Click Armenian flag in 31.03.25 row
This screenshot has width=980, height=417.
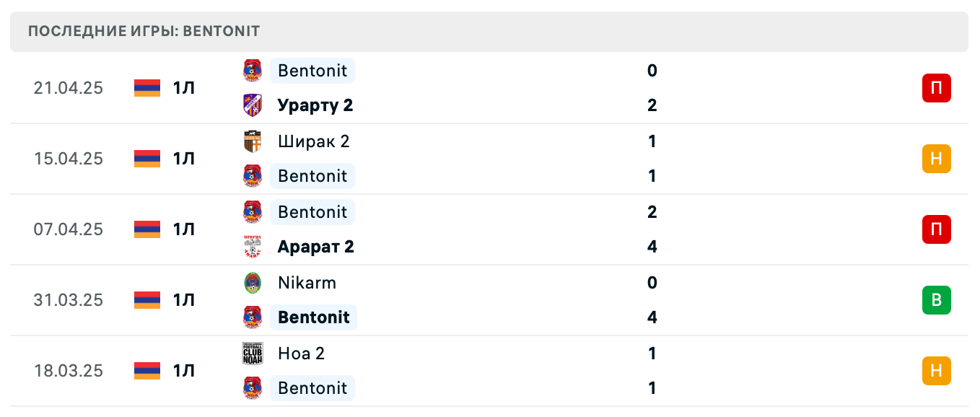click(147, 300)
